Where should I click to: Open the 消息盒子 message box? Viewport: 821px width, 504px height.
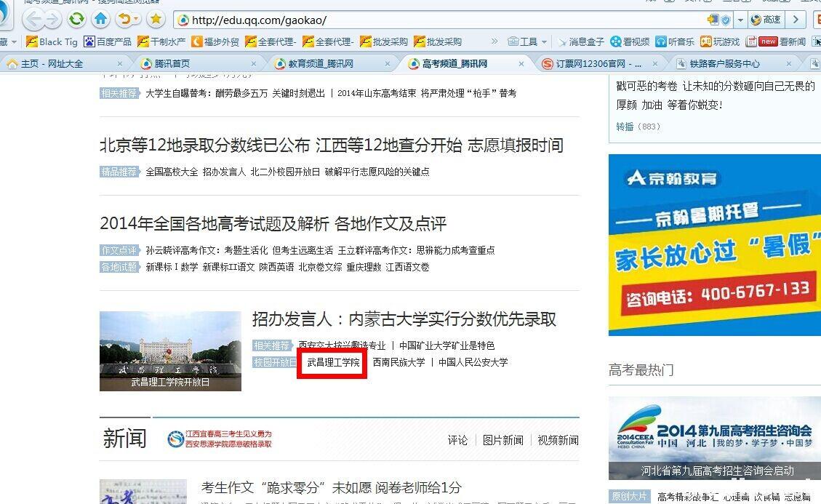580,41
